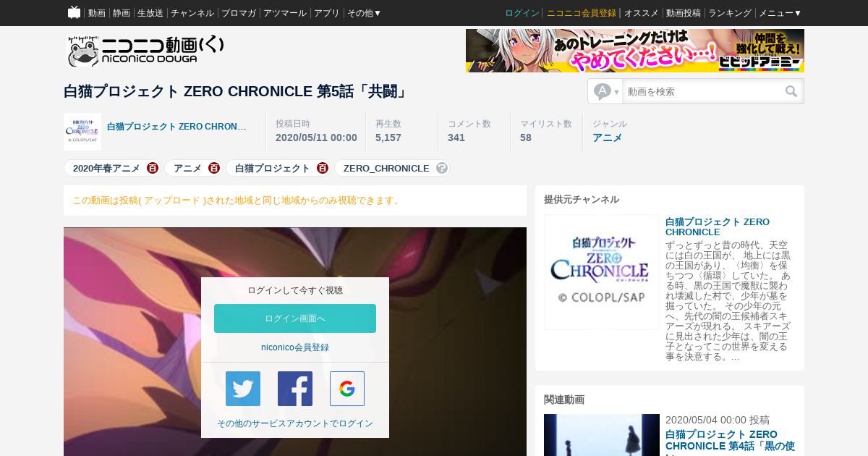Open the ブロマガ menu item
The image size is (868, 456).
[239, 13]
